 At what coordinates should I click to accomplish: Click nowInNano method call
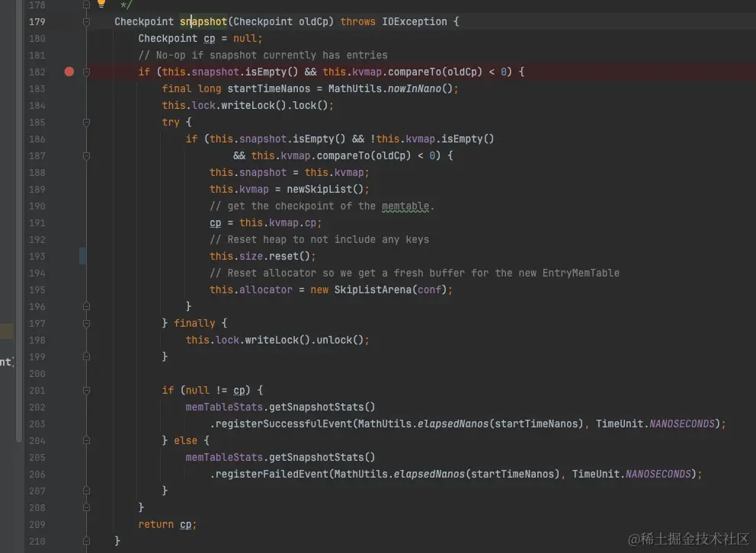click(414, 88)
